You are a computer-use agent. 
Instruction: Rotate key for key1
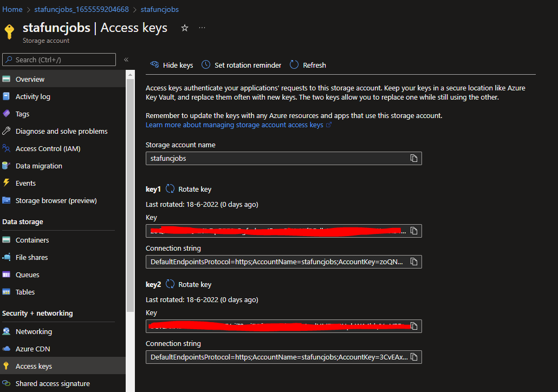[189, 189]
